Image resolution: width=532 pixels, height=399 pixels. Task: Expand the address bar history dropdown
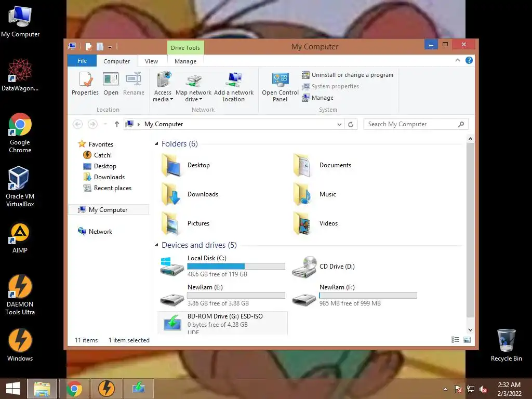[339, 124]
